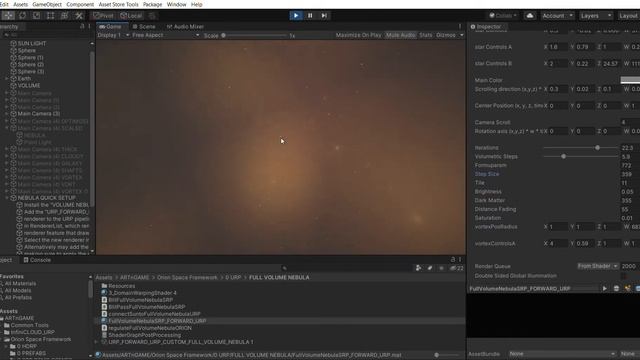Select SUN LIGHT in the Hierarchy
Viewport: 640px width, 360px height.
[x=32, y=43]
